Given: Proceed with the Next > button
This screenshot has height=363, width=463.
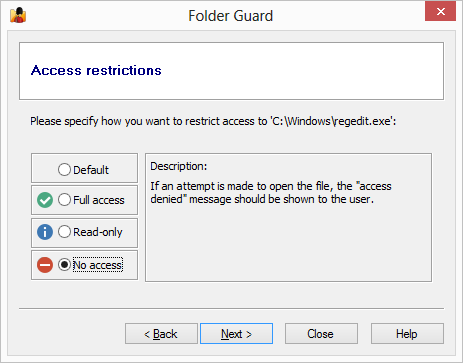Looking at the screenshot, I should tap(236, 334).
